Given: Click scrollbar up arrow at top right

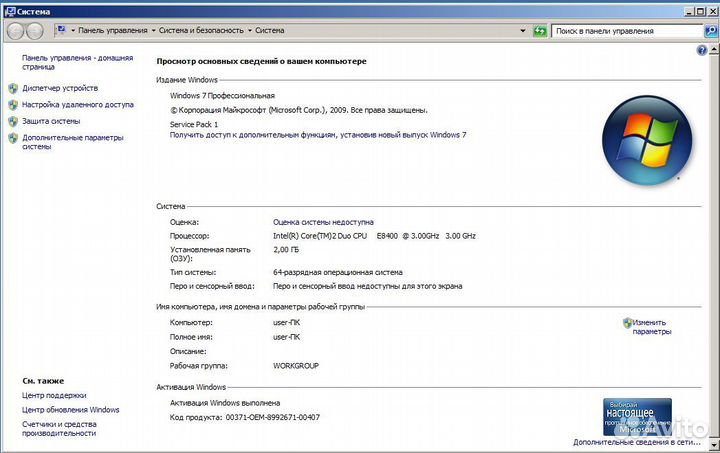Looking at the screenshot, I should [714, 49].
